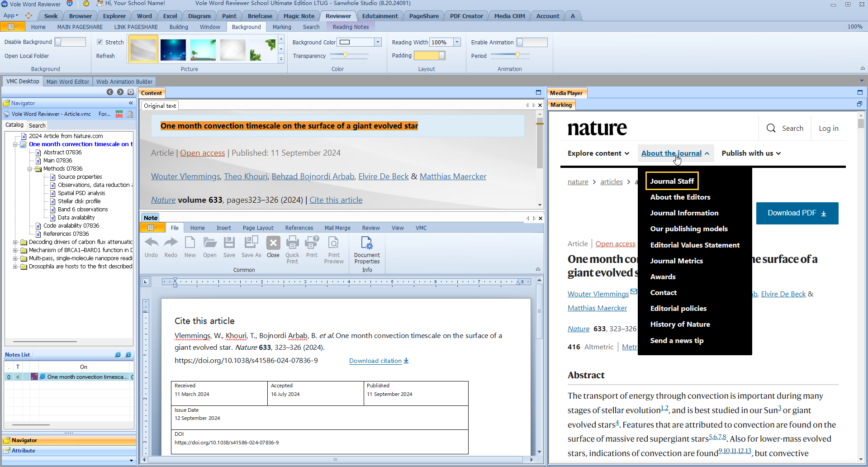
Task: Switch to the Marking ribbon tab
Action: point(282,27)
